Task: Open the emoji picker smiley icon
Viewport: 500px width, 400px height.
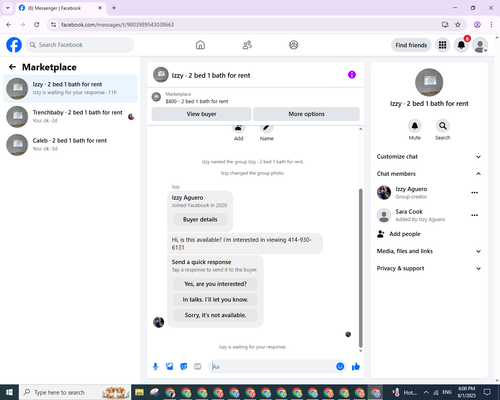Action: coord(340,367)
